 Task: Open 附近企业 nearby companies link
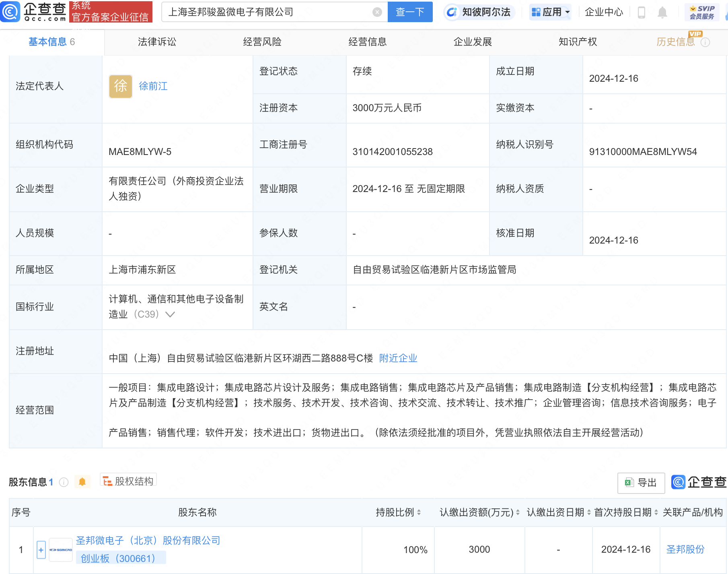[x=398, y=358]
